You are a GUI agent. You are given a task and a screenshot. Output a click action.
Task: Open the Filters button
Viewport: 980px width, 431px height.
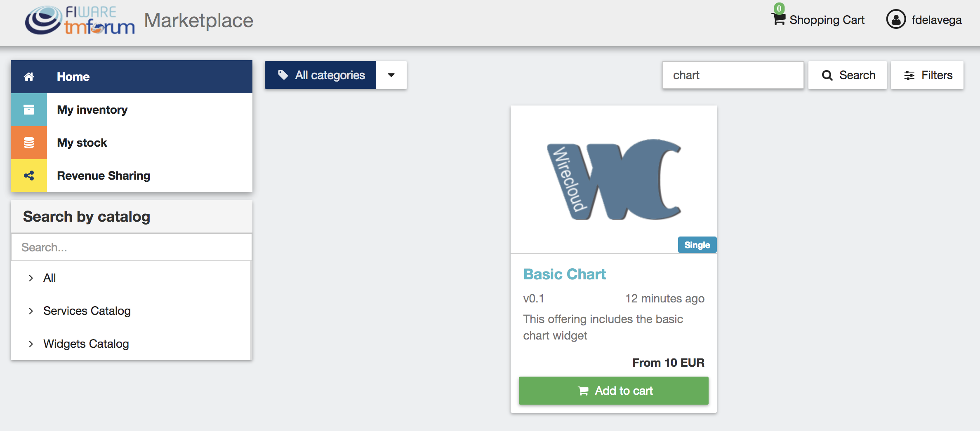(x=927, y=75)
